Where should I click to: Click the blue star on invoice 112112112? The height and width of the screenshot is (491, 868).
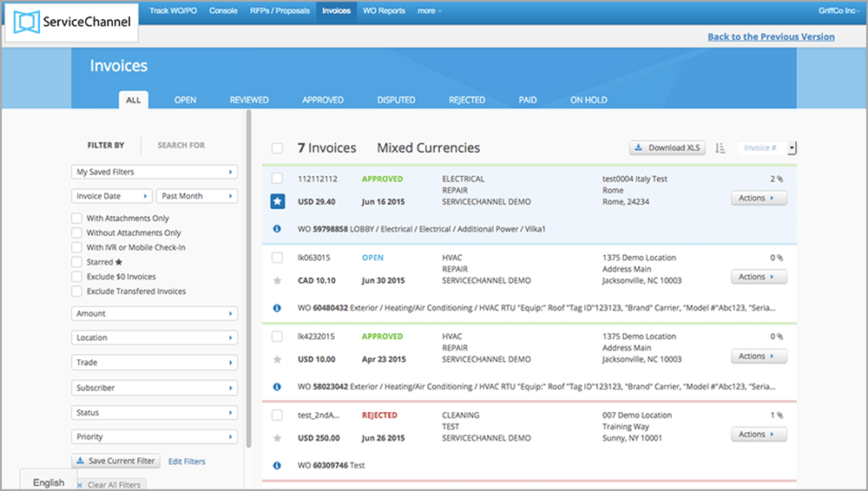(x=277, y=201)
